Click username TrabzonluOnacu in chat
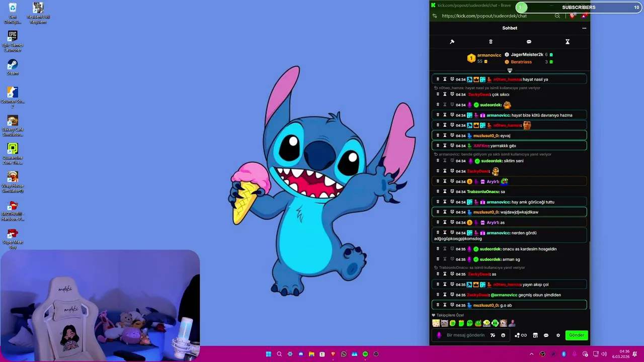The width and height of the screenshot is (644, 362). (x=482, y=192)
